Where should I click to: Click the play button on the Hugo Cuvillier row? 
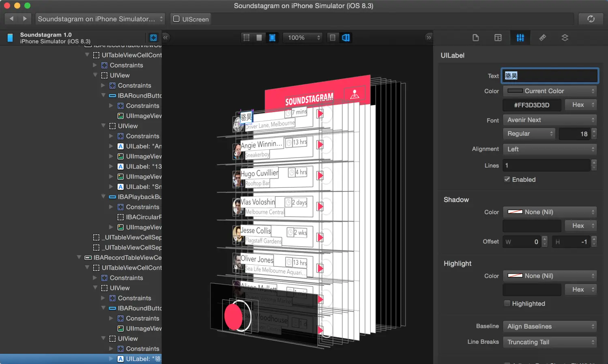tap(320, 175)
